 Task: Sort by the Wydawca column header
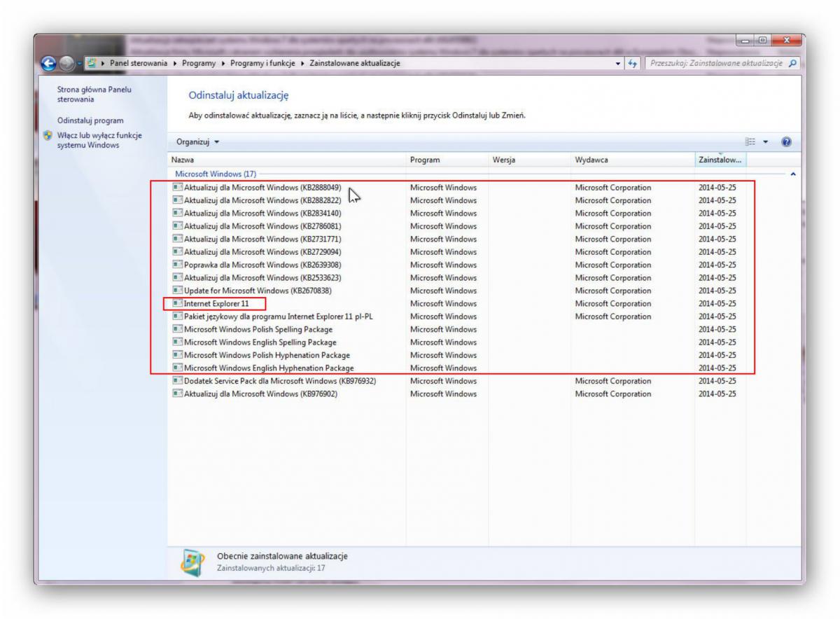(633, 160)
